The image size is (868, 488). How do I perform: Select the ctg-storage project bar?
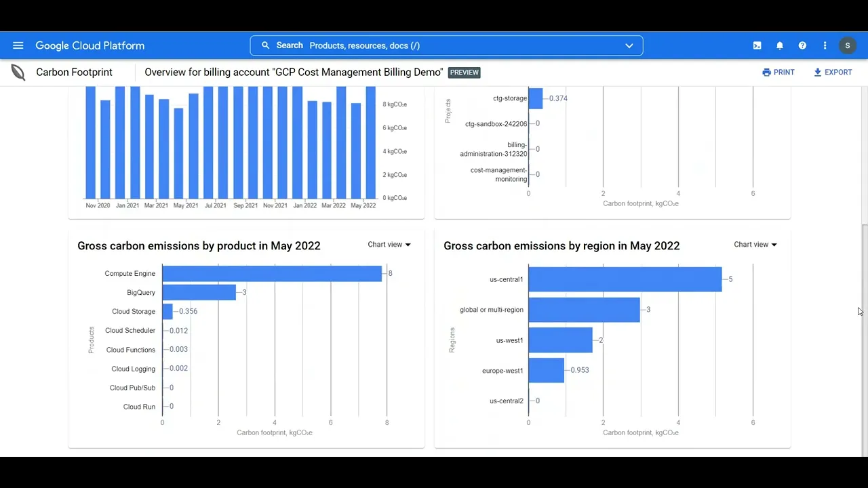pyautogui.click(x=535, y=98)
